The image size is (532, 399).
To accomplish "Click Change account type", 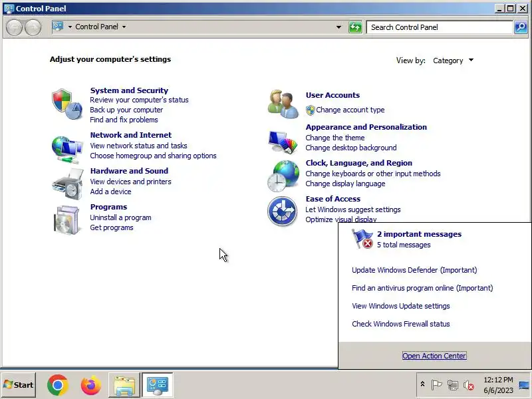I will pos(350,110).
